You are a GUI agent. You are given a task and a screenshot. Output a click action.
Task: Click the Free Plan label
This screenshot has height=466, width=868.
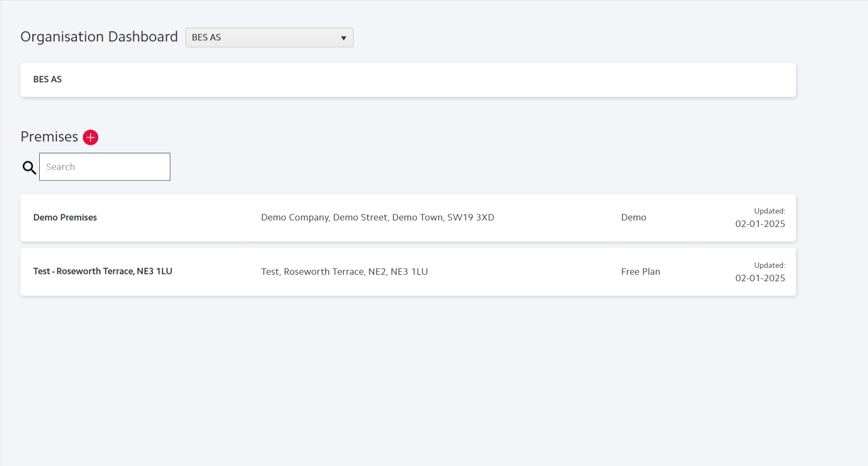pos(640,272)
